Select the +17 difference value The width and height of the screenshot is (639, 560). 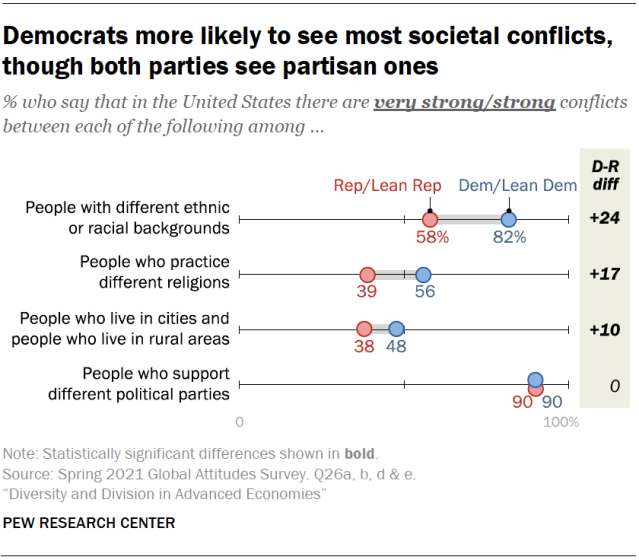tap(604, 274)
